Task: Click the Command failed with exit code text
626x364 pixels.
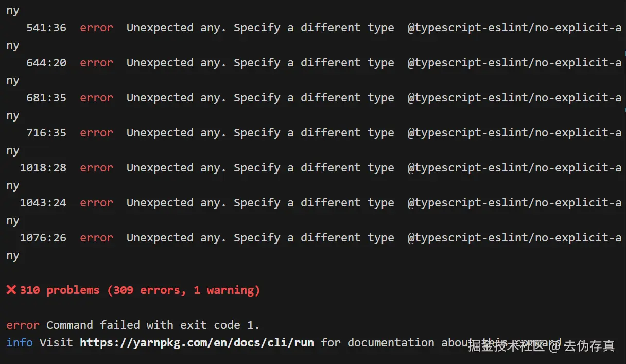Action: [x=153, y=325]
